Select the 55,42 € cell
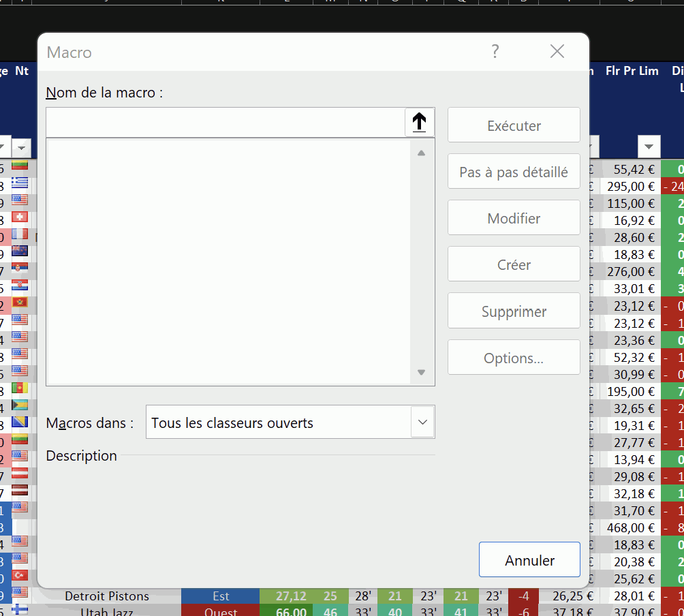684x616 pixels. [630, 169]
